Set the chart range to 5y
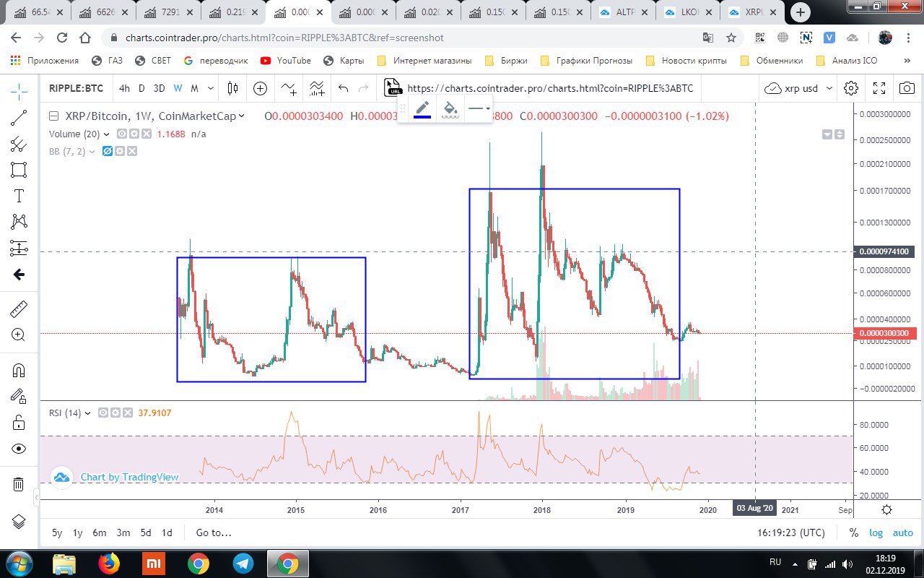Screen dimensions: 924x578 point(57,532)
